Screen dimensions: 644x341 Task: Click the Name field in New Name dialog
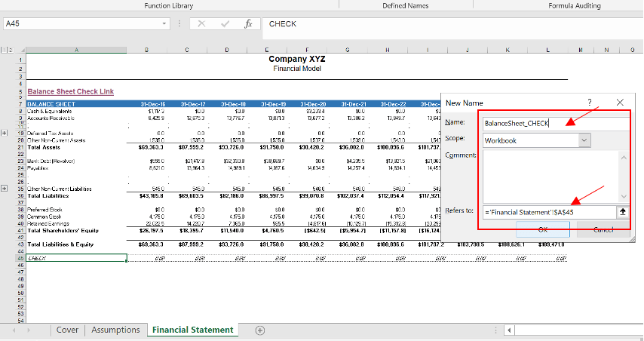[x=556, y=123]
